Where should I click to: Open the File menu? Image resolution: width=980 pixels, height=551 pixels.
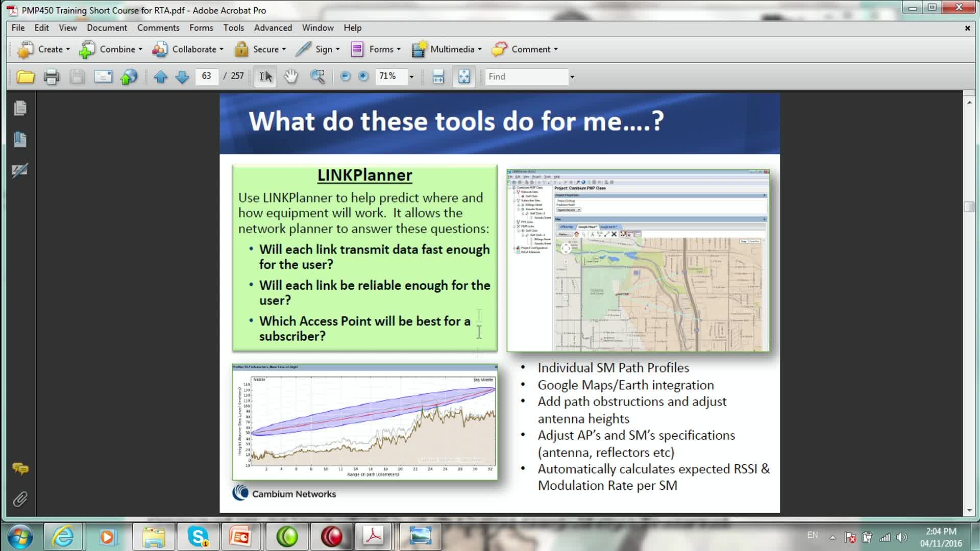(x=18, y=28)
